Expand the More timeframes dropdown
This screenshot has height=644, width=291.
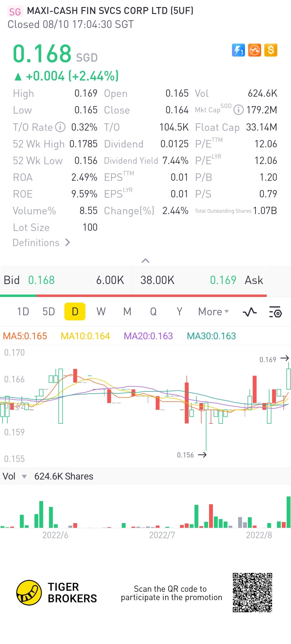213,311
